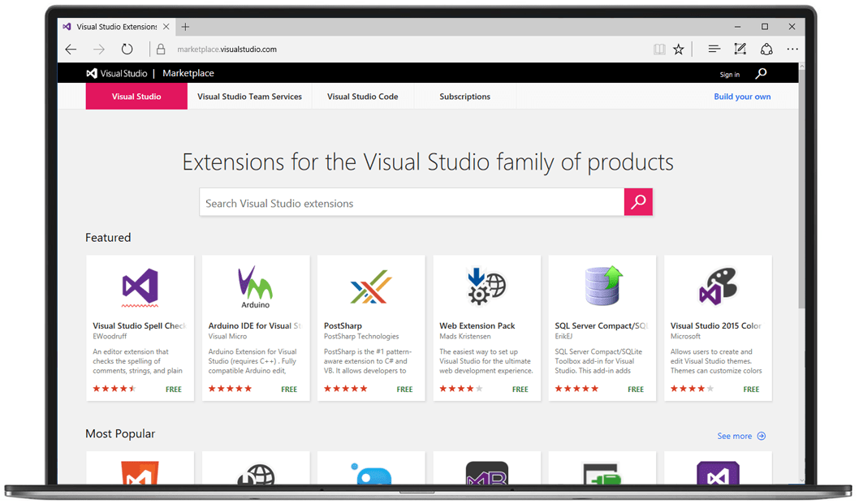
Task: Click the Sign in link
Action: pyautogui.click(x=729, y=73)
